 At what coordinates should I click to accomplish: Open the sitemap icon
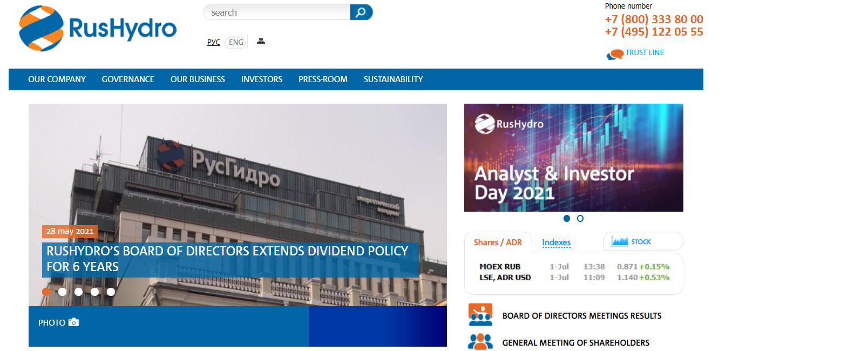[261, 41]
